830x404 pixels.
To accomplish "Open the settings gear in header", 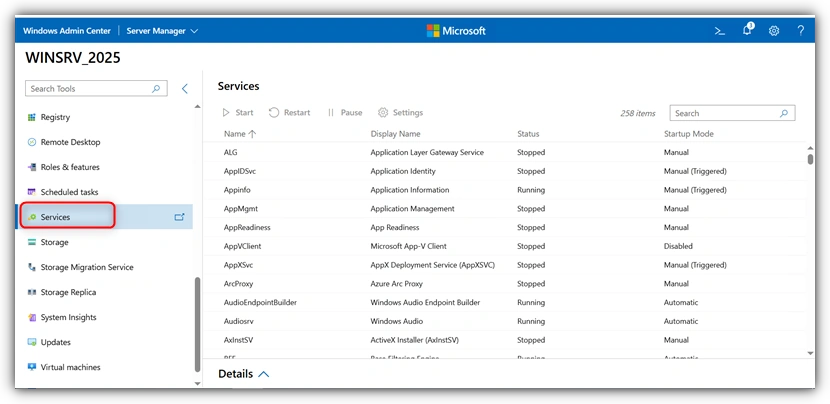I will (774, 31).
